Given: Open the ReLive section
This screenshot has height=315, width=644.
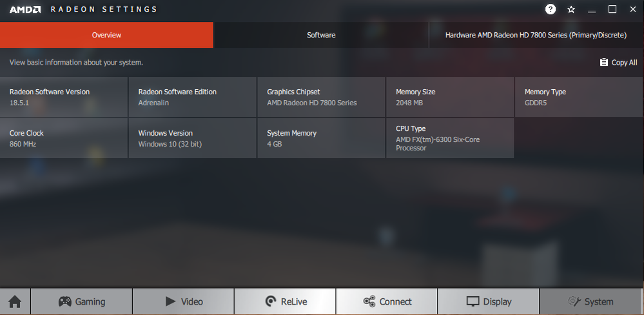Looking at the screenshot, I should (x=285, y=301).
